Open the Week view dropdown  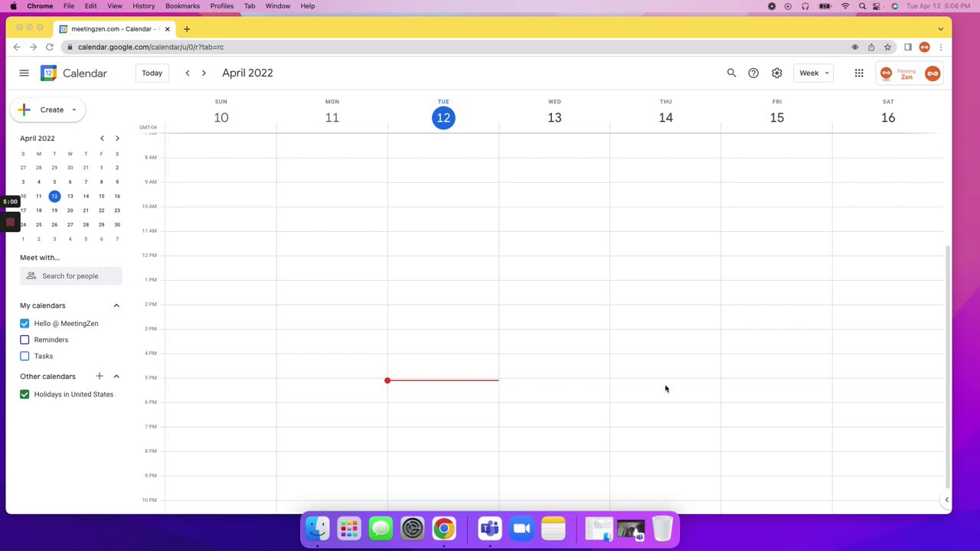[x=813, y=73]
